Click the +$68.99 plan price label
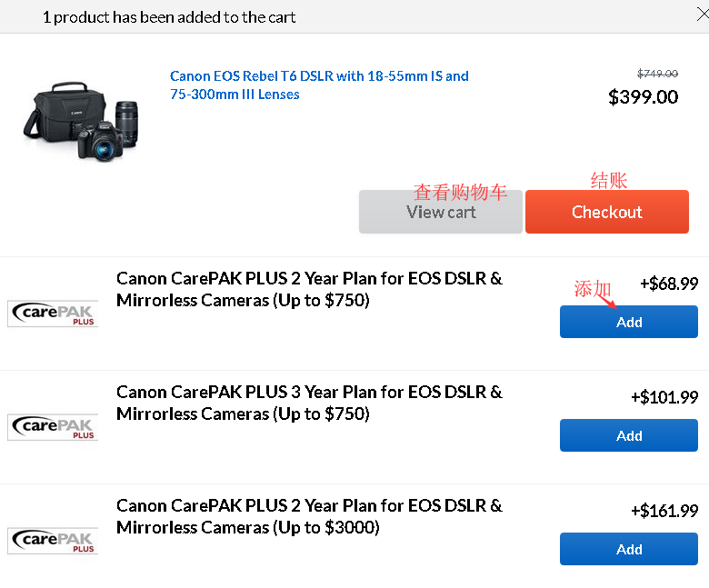The height and width of the screenshot is (588, 709). tap(668, 284)
